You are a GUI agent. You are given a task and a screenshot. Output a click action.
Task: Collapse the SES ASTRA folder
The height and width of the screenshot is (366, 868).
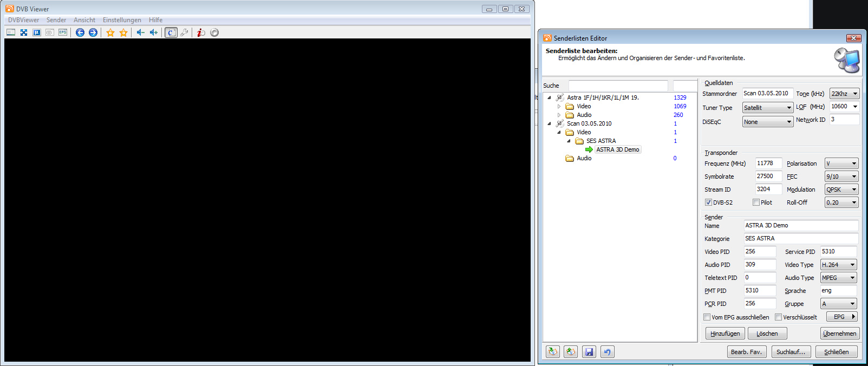[x=569, y=141]
